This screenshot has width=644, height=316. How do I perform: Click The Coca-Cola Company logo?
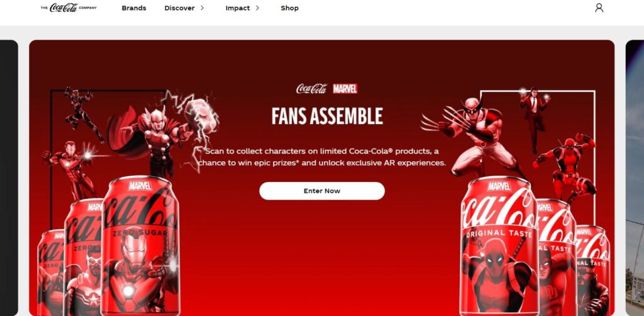(69, 8)
